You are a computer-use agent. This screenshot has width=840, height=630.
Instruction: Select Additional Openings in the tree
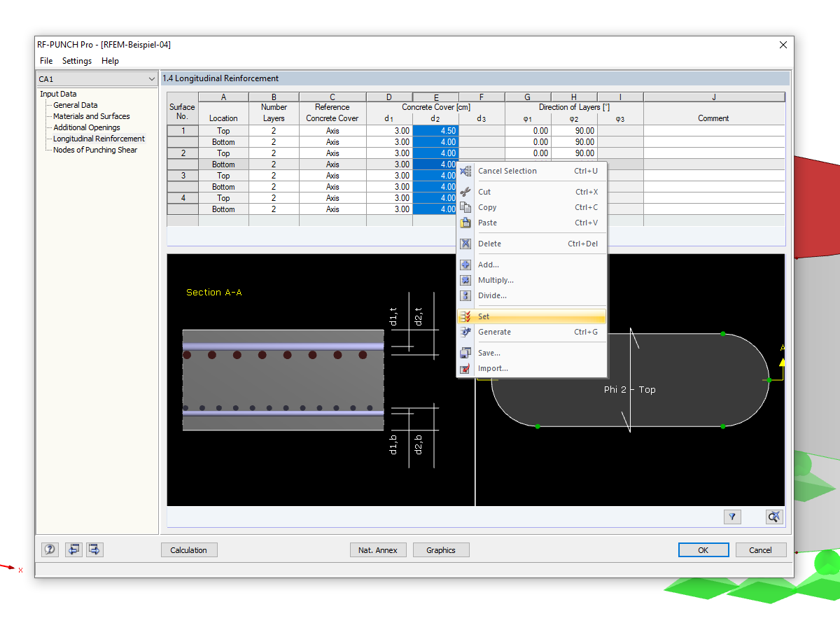pyautogui.click(x=87, y=127)
